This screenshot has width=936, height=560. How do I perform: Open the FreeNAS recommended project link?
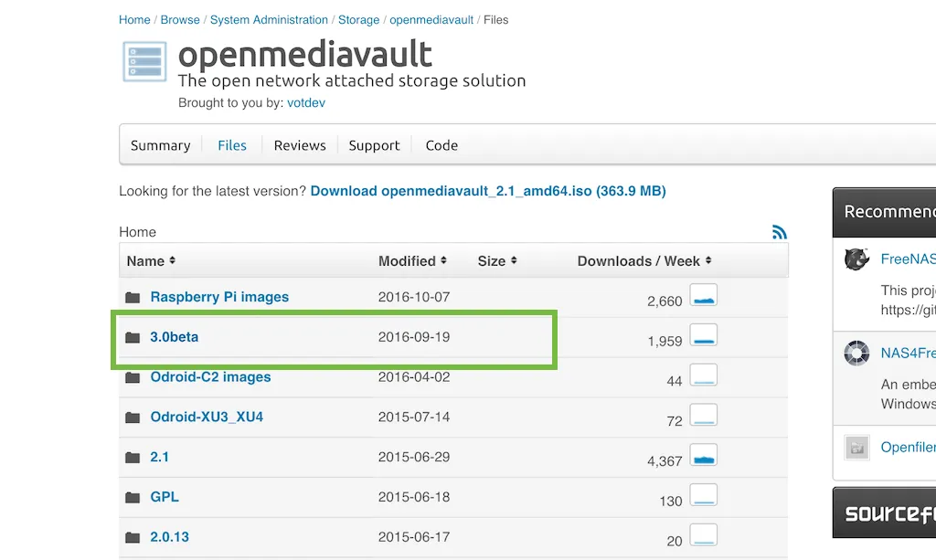click(x=908, y=259)
